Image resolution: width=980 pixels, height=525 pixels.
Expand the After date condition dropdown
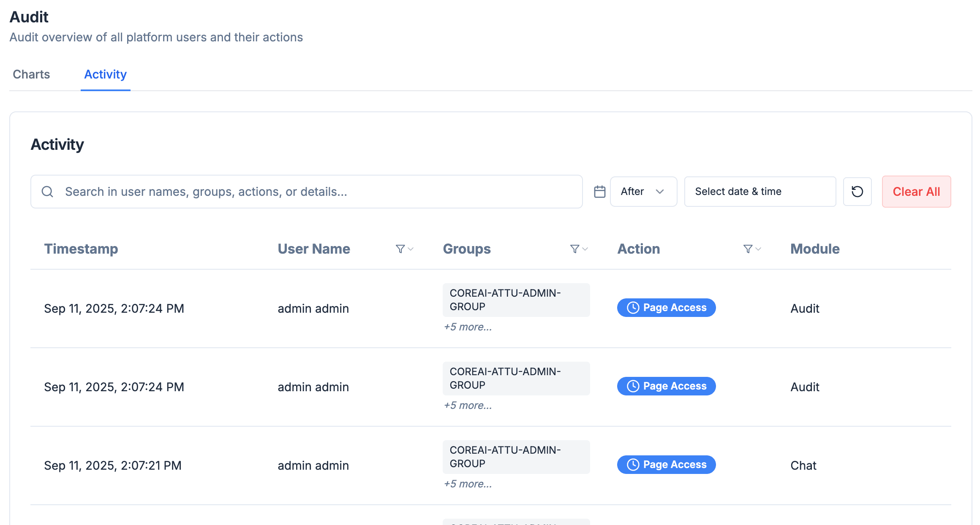[643, 192]
